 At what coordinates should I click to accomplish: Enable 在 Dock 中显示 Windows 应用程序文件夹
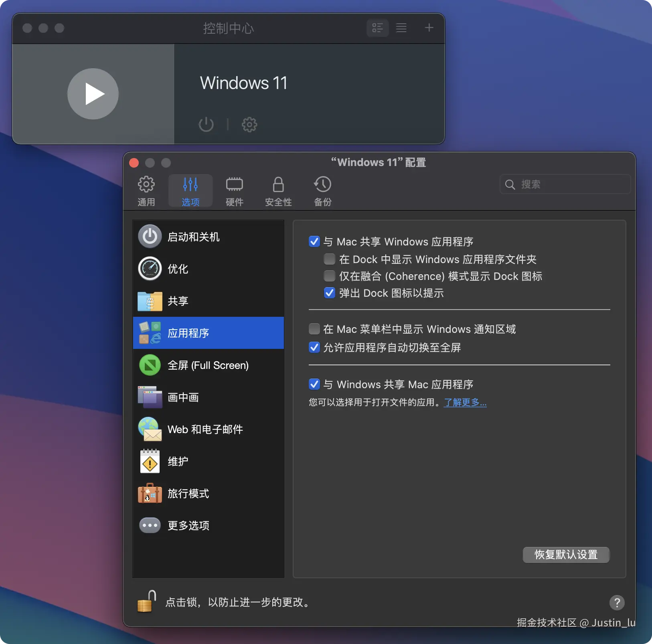click(x=330, y=259)
